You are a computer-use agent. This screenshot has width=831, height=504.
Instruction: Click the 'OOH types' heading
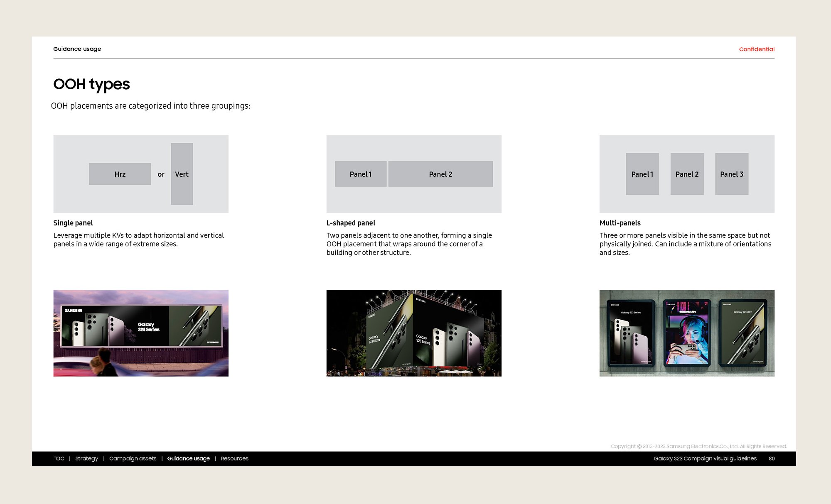click(x=91, y=84)
